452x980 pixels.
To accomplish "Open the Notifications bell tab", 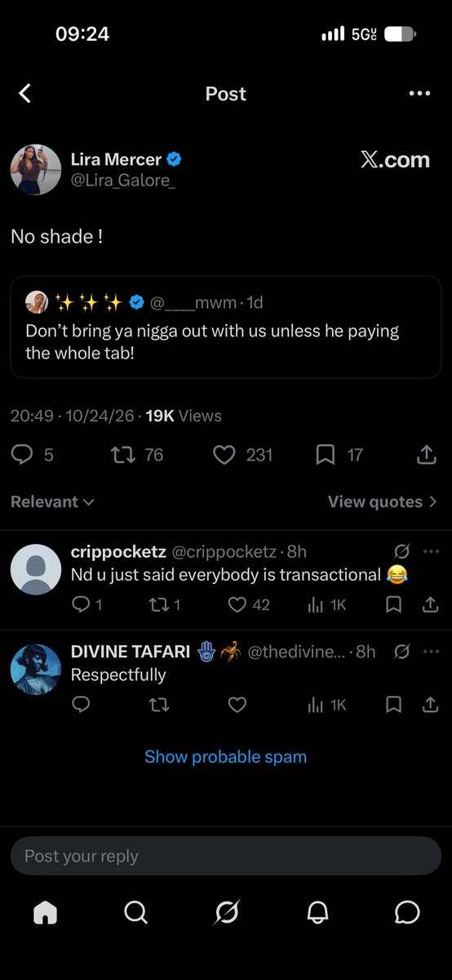I will click(317, 913).
